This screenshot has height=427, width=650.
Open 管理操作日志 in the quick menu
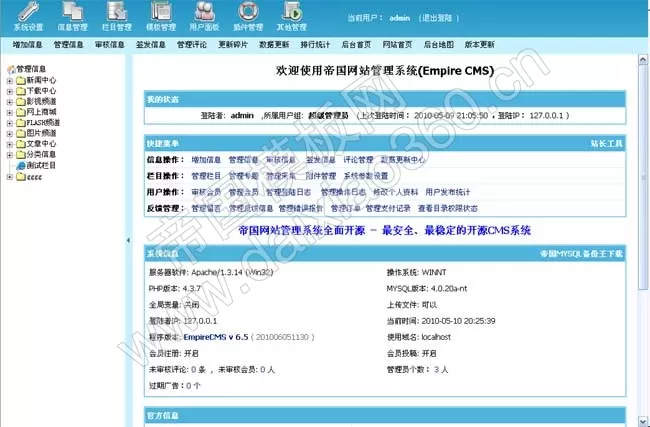(x=343, y=192)
